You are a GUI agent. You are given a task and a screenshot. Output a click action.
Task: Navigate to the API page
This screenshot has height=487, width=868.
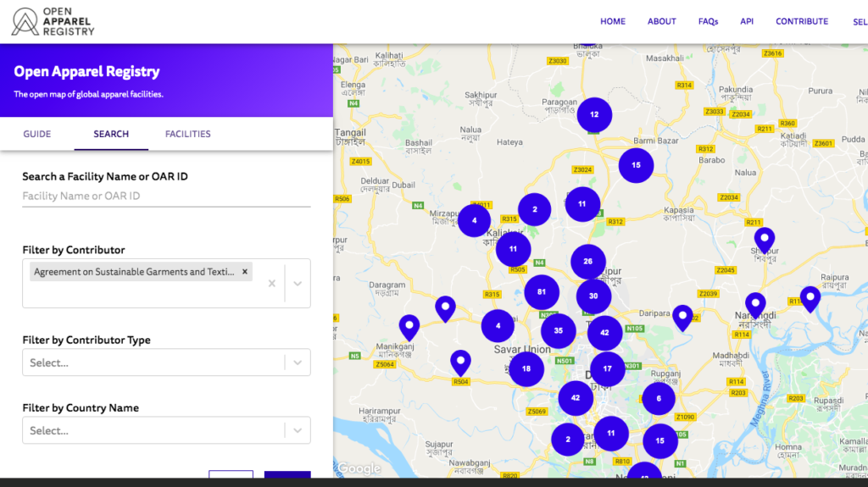[x=747, y=21]
